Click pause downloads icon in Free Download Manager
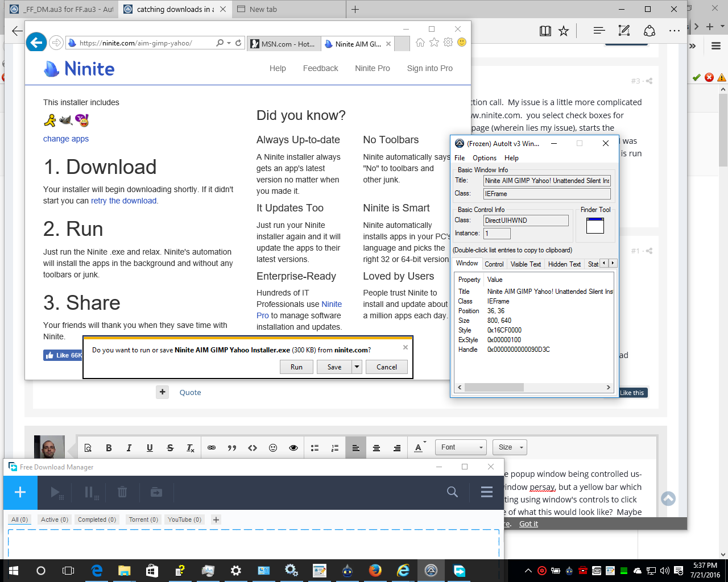The image size is (728, 582). pyautogui.click(x=91, y=492)
